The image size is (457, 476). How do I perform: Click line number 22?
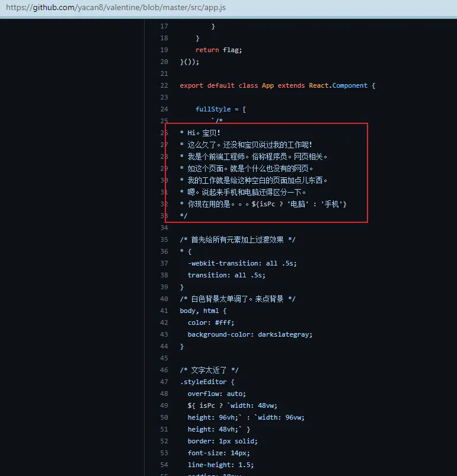[164, 85]
